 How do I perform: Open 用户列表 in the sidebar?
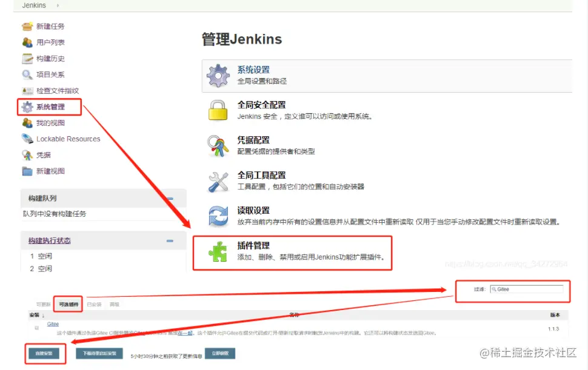point(50,42)
